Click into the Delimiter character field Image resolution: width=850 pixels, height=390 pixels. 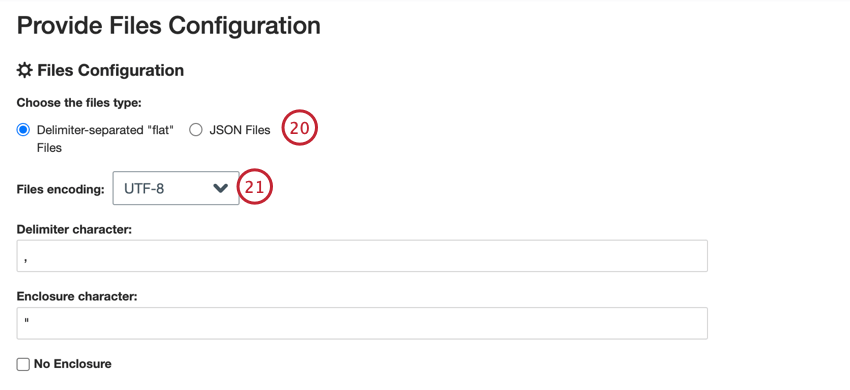pos(362,256)
